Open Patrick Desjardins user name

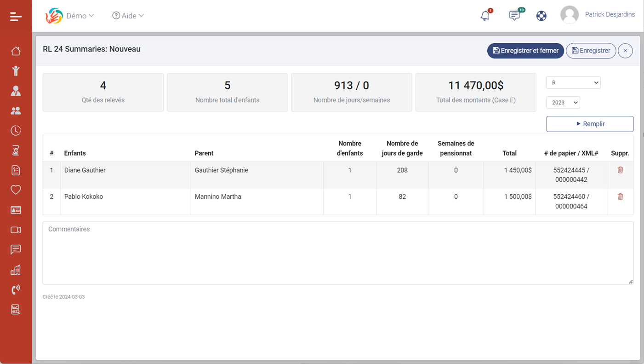pos(610,15)
